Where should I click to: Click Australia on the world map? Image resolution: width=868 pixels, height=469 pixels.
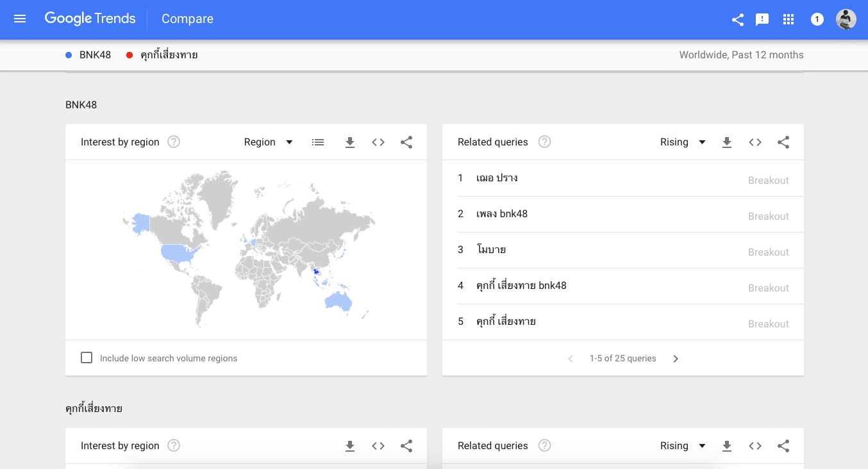click(x=337, y=300)
